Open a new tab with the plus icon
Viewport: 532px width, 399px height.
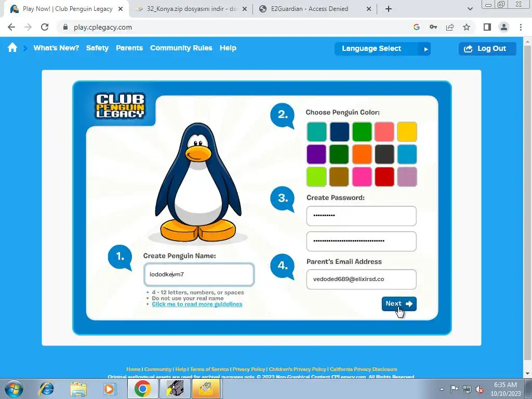[389, 9]
